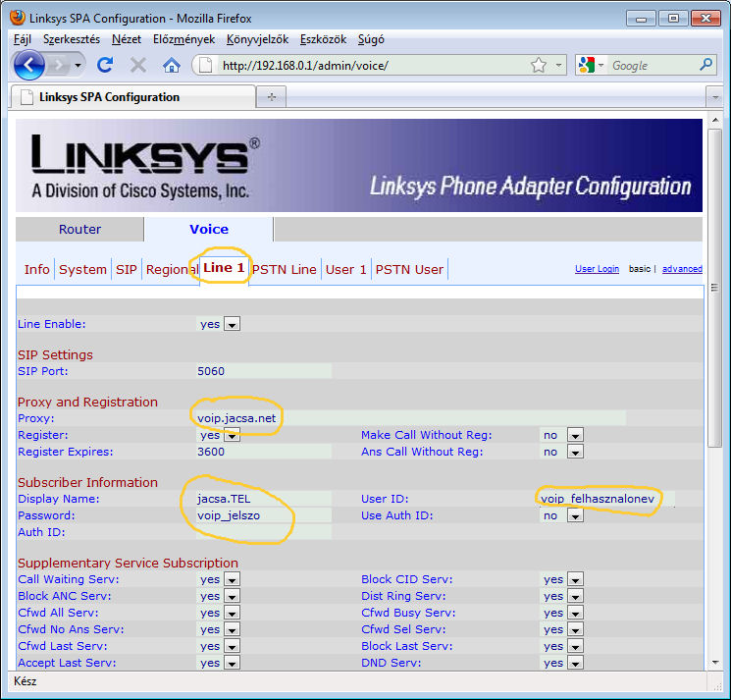The width and height of the screenshot is (731, 700).
Task: Open the DND Serv dropdown
Action: tap(575, 663)
